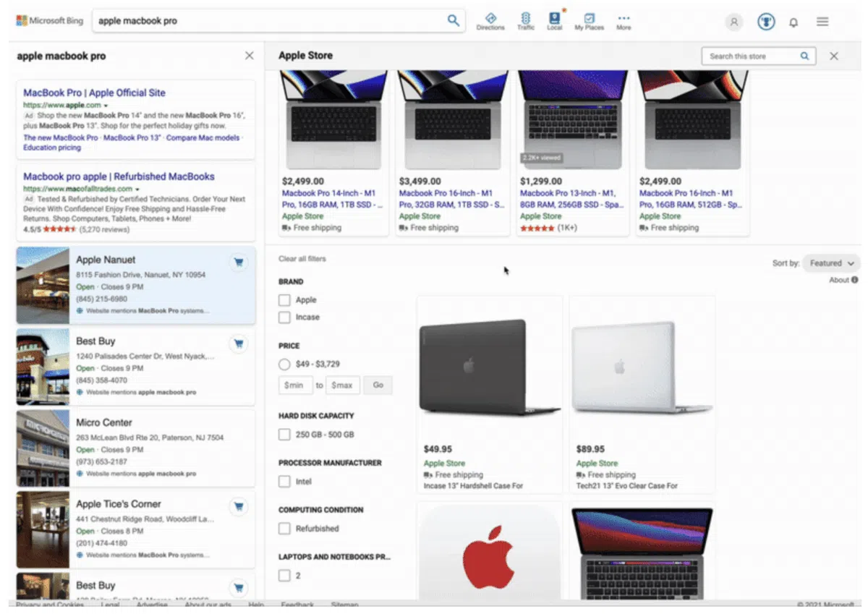The width and height of the screenshot is (868, 614).
Task: Check the Apple brand checkbox
Action: click(x=284, y=299)
